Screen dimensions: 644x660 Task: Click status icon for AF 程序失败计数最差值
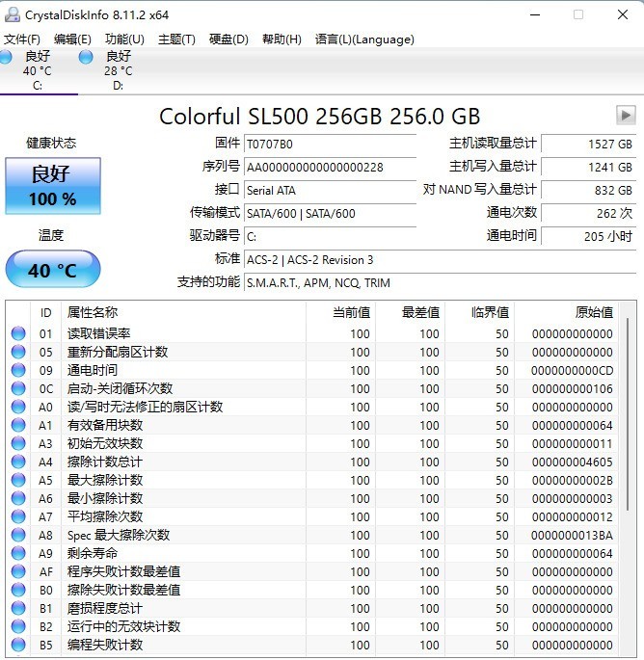pyautogui.click(x=18, y=571)
